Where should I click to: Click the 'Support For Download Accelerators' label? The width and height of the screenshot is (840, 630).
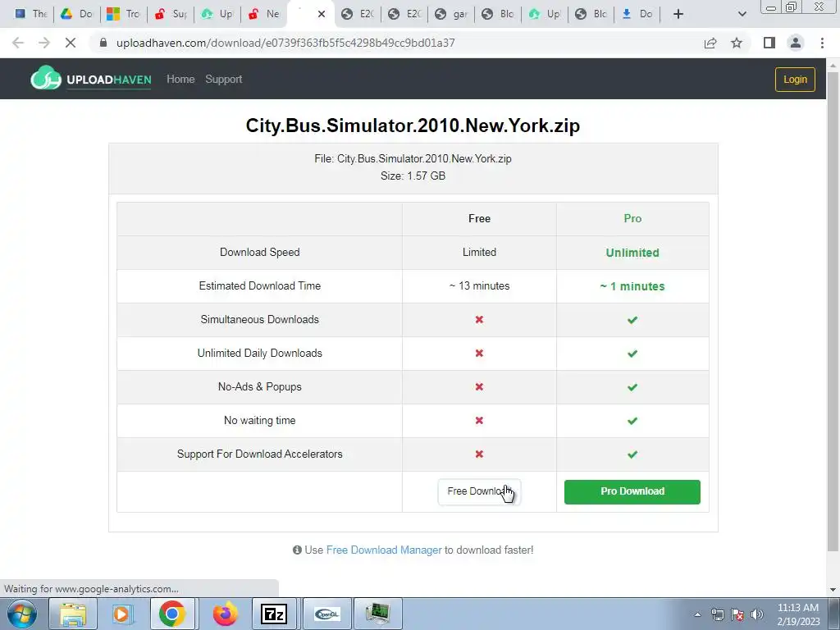pyautogui.click(x=260, y=454)
